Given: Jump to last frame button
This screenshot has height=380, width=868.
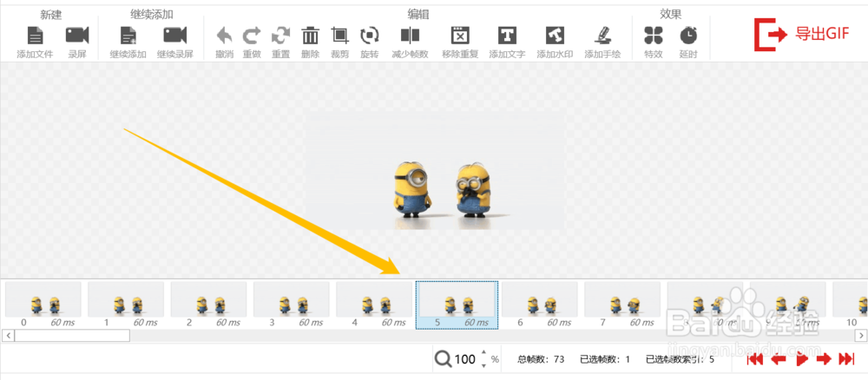Looking at the screenshot, I should click(x=846, y=359).
